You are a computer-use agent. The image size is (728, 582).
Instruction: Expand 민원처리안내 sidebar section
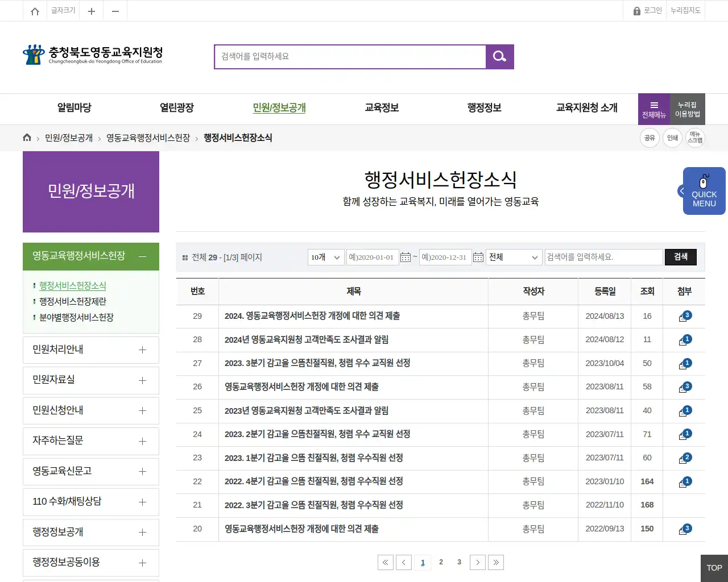[x=91, y=350]
